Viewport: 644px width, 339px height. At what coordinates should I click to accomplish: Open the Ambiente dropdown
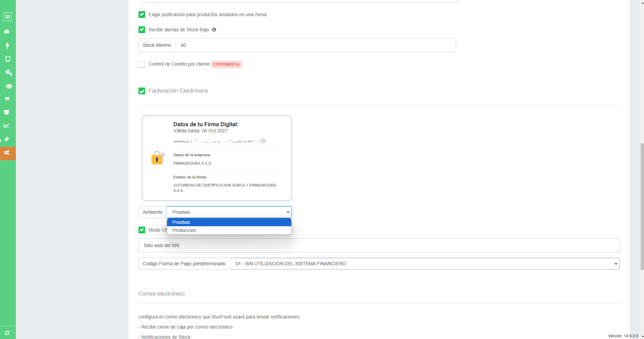point(229,212)
